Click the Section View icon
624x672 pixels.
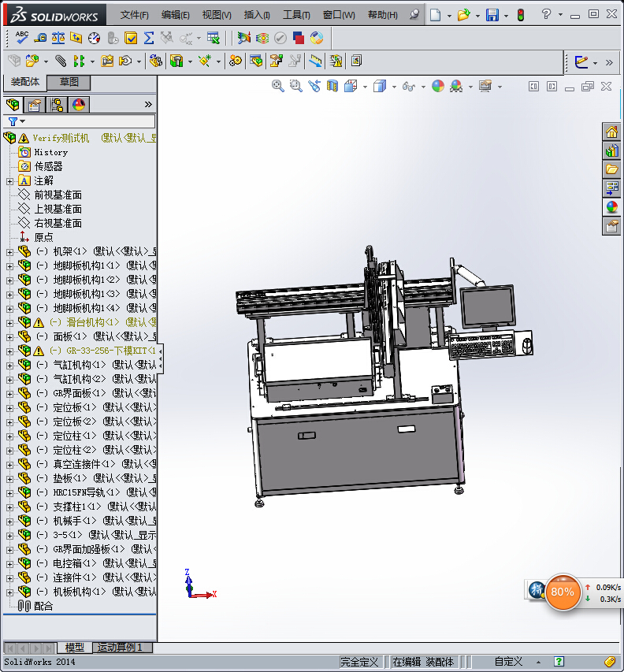point(332,86)
